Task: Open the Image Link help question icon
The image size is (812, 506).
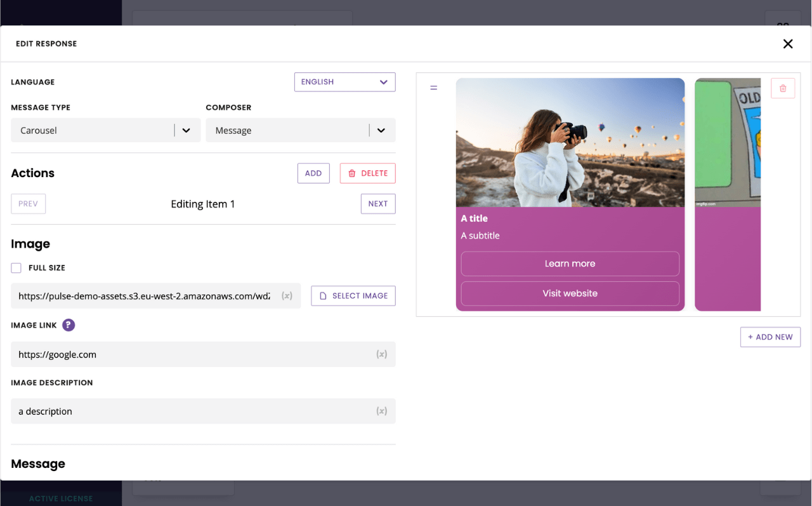Action: tap(69, 325)
